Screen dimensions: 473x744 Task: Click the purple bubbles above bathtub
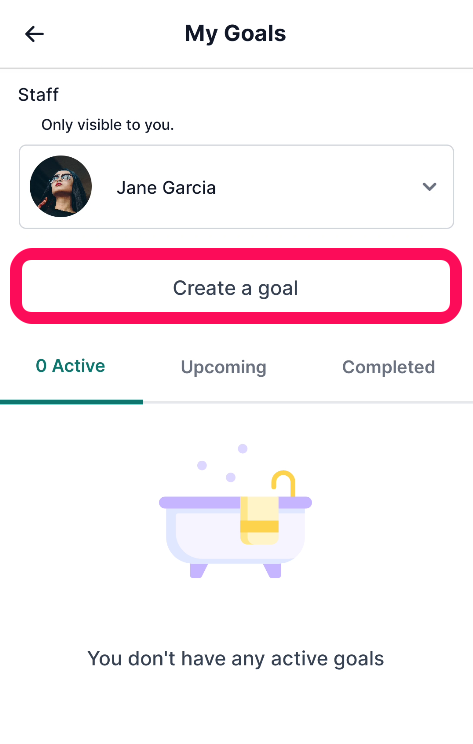coord(223,463)
